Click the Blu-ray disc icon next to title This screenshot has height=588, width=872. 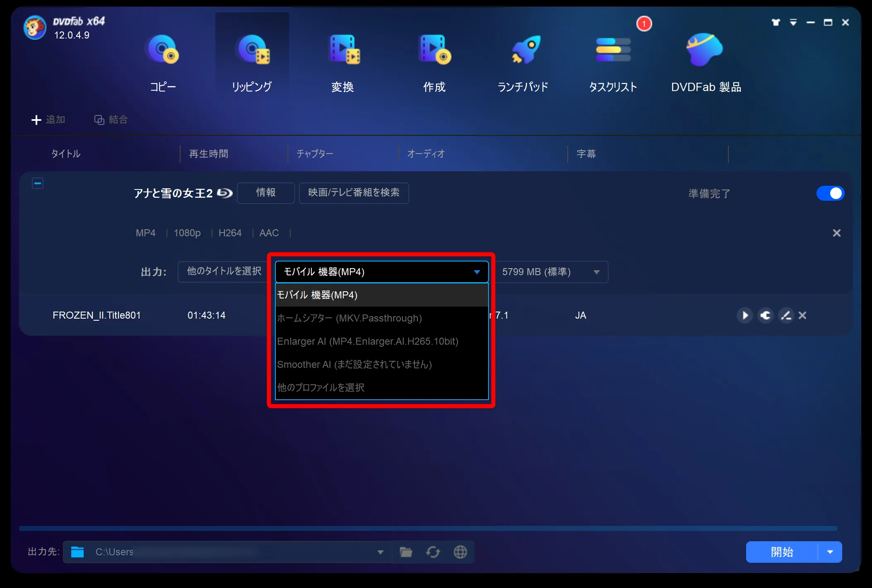(x=225, y=193)
